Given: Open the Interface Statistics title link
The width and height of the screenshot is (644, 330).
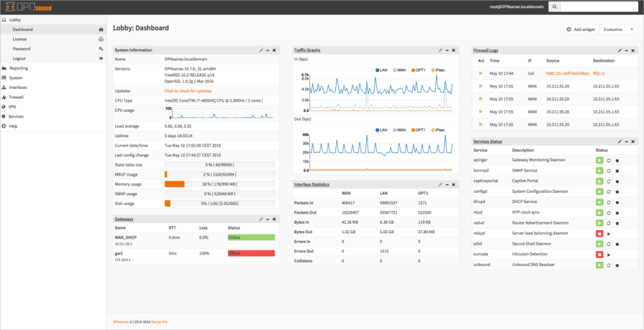Looking at the screenshot, I should (x=312, y=185).
